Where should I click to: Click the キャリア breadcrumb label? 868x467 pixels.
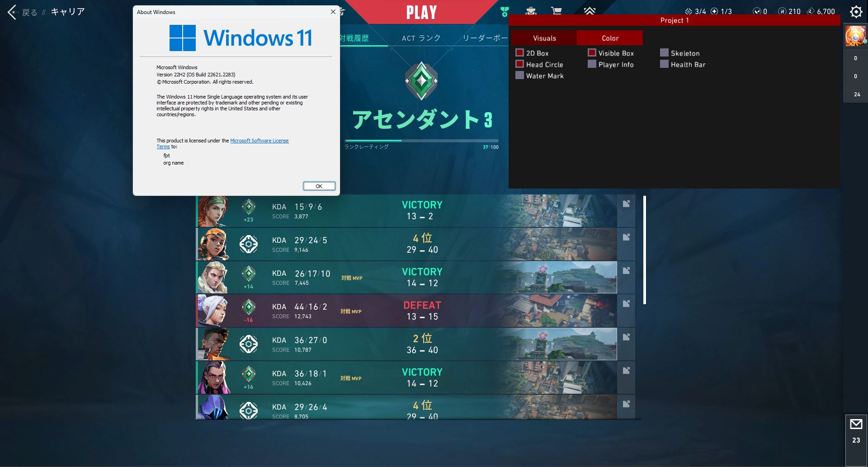68,12
